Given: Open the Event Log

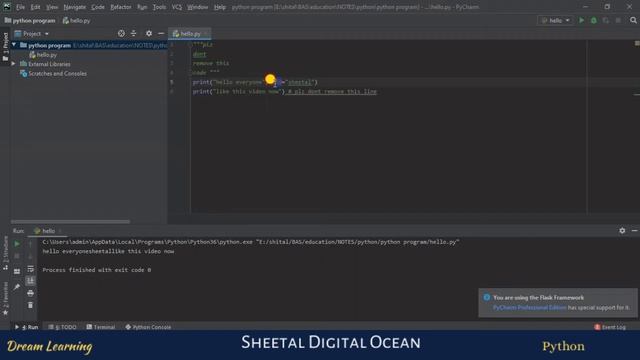Looking at the screenshot, I should click(610, 327).
